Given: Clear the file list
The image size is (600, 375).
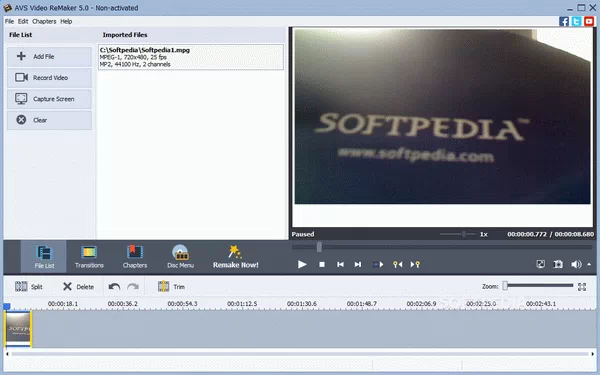Looking at the screenshot, I should coord(49,120).
